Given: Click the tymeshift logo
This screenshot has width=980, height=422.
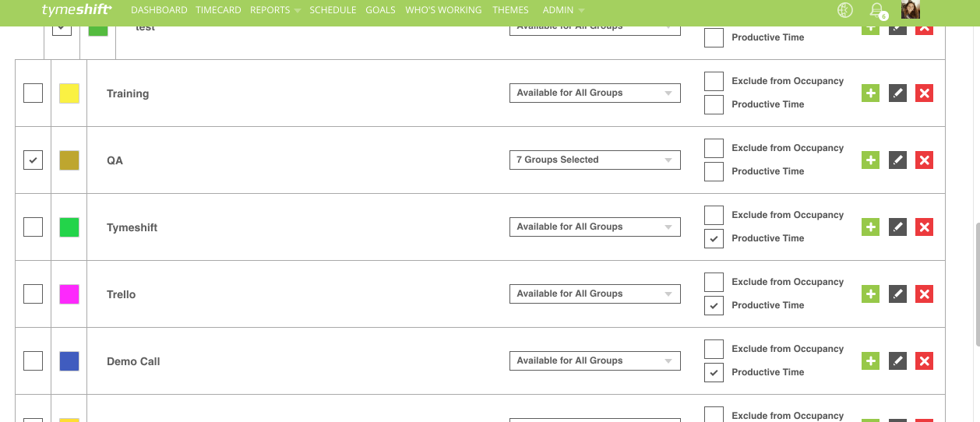Looking at the screenshot, I should click(76, 9).
